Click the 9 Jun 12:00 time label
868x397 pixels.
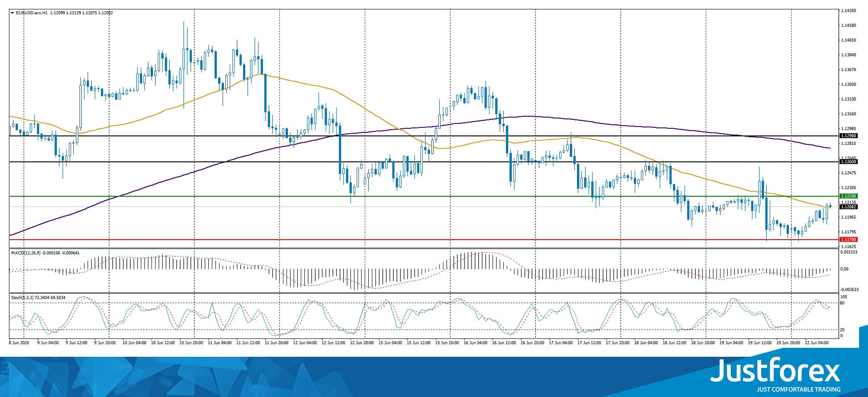[x=77, y=343]
